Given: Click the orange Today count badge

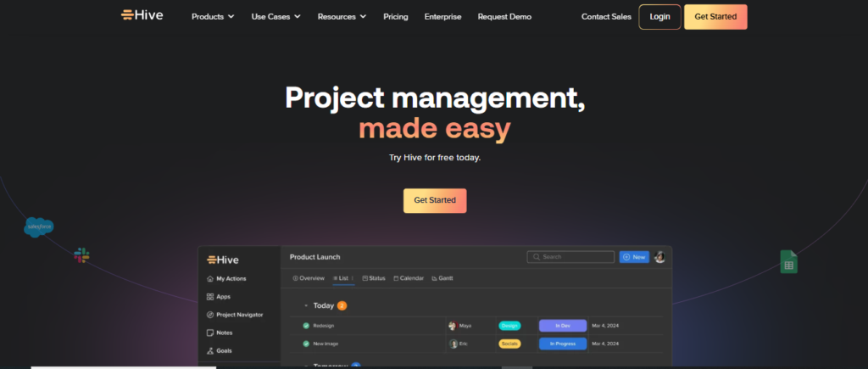Looking at the screenshot, I should click(x=342, y=306).
